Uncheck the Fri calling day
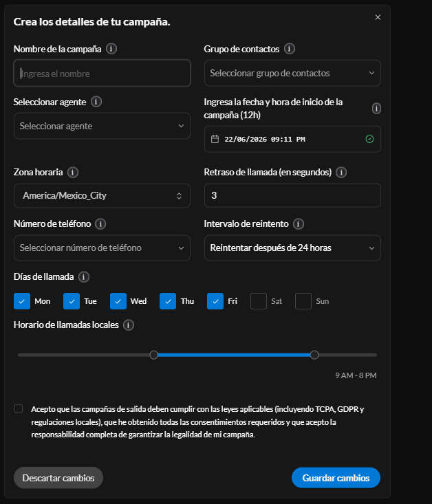Viewport: 432px width, 504px height. click(x=215, y=301)
